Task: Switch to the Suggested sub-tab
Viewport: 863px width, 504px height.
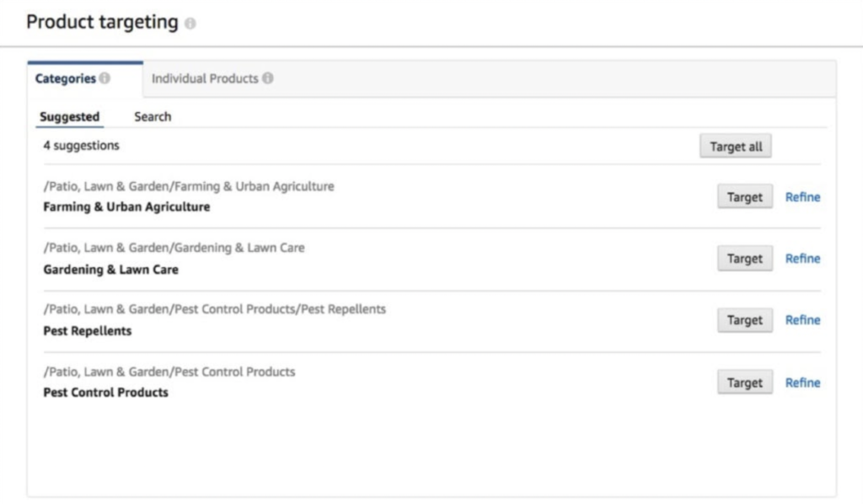Action: [69, 116]
